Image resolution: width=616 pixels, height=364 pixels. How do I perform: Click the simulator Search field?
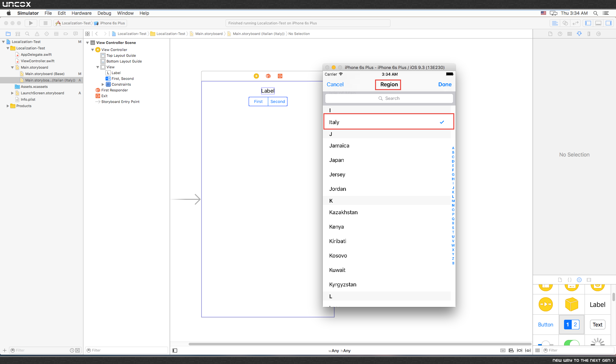tap(389, 98)
